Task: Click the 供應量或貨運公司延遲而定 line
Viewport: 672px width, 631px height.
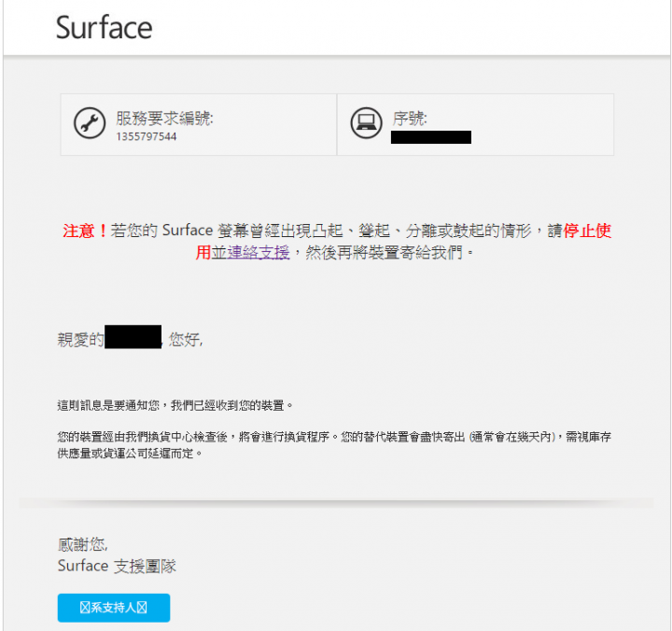Action: point(130,453)
